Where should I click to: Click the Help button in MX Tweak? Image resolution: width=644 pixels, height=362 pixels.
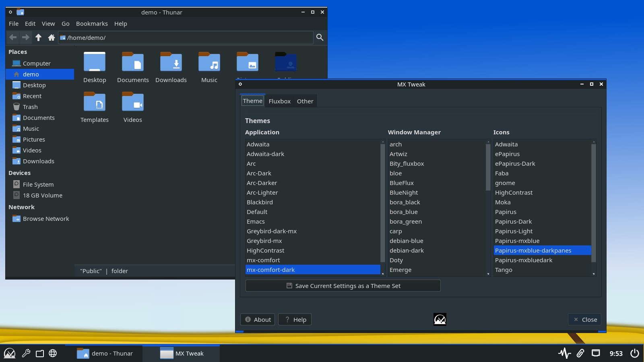[295, 319]
